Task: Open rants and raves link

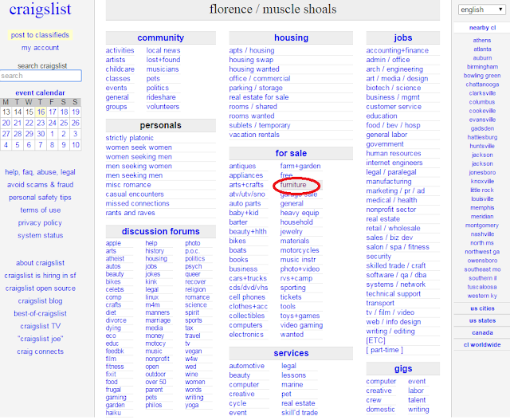Action: [x=130, y=213]
